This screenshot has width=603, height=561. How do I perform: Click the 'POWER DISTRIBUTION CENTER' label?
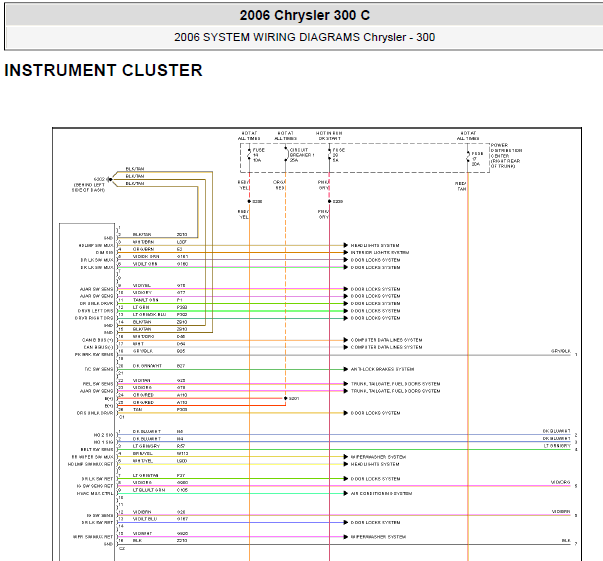[x=506, y=156]
